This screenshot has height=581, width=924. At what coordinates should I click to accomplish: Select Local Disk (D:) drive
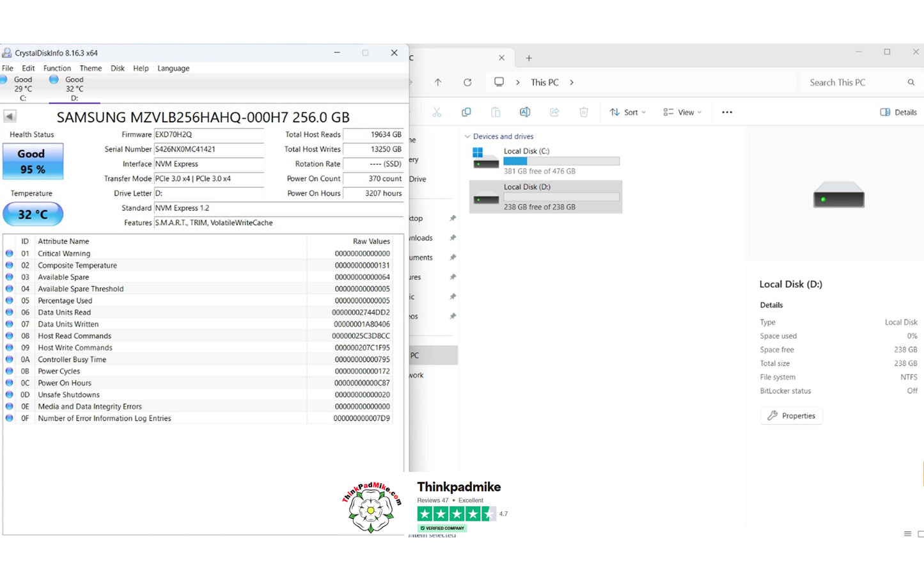(545, 196)
